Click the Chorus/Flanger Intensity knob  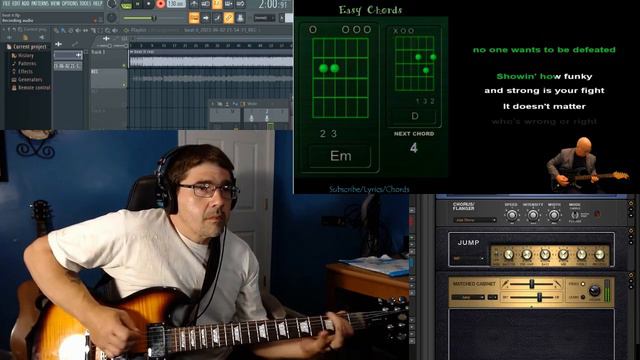coord(533,215)
